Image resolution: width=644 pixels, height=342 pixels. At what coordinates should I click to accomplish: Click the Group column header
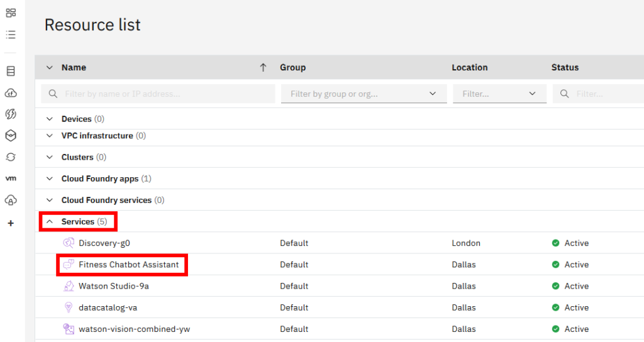[293, 67]
